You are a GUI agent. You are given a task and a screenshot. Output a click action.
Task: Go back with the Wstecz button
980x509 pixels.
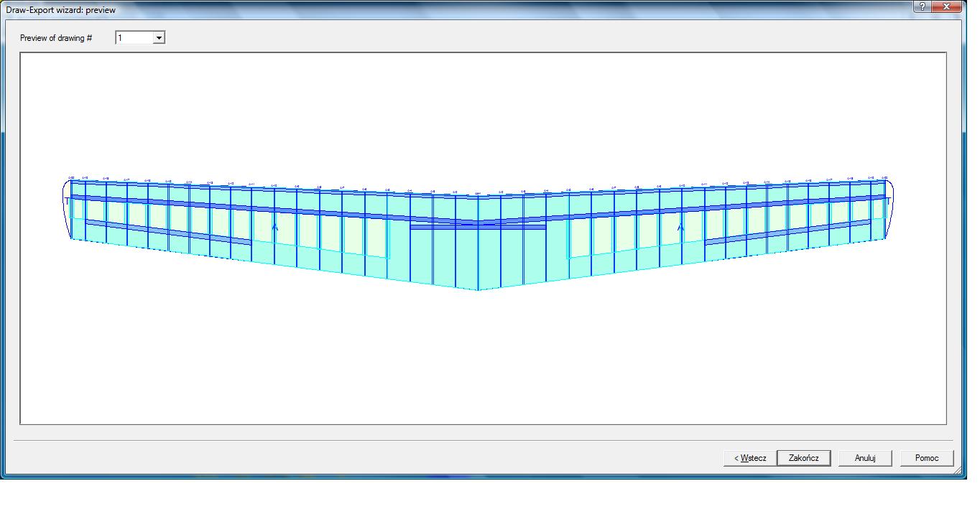[749, 458]
